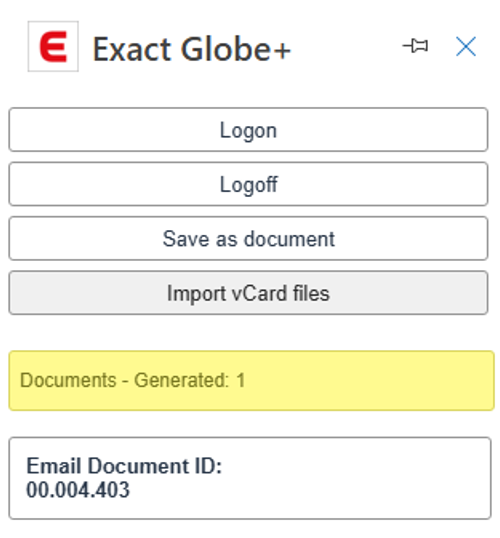Open the generated documents message bar

(251, 381)
